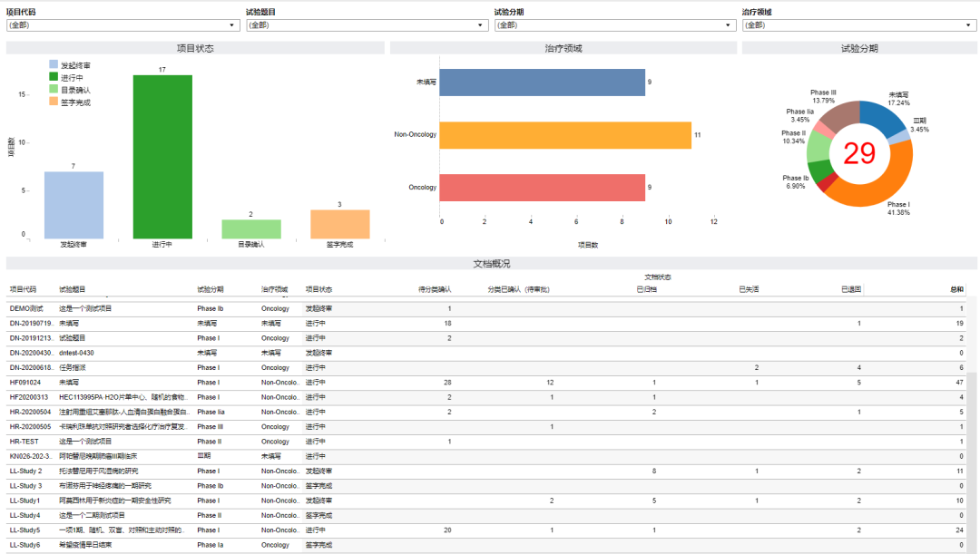
Task: Click the Oncology cell in DEMO测试 row
Action: point(276,308)
